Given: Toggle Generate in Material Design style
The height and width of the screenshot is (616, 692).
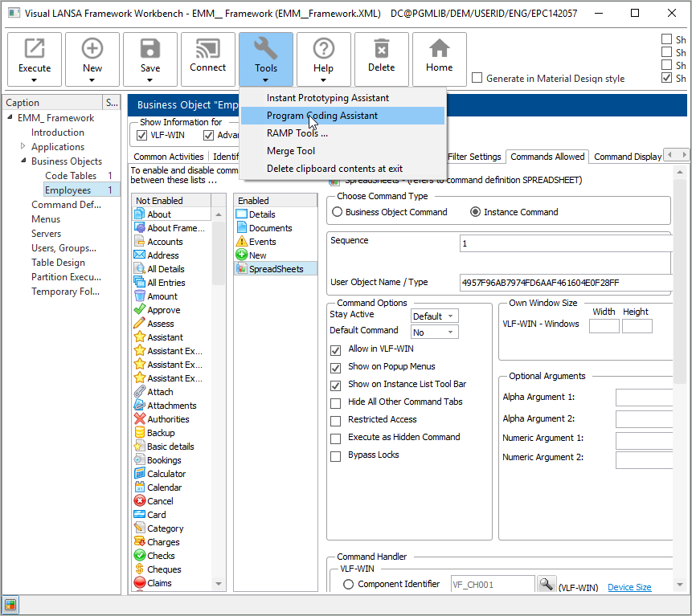Looking at the screenshot, I should (477, 79).
